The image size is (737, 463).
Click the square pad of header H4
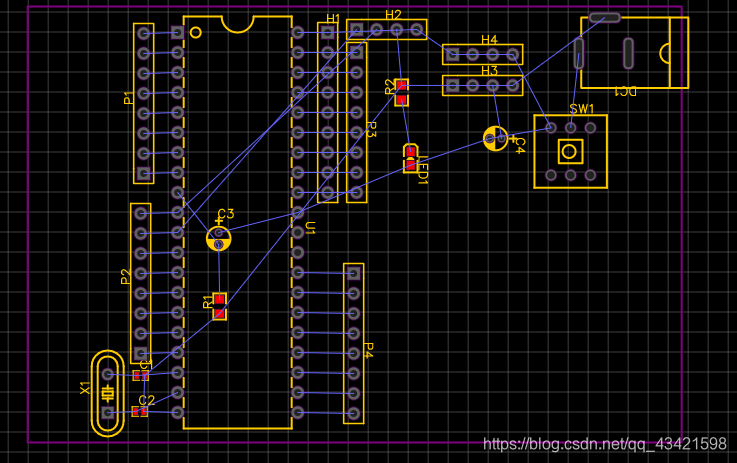pos(452,55)
